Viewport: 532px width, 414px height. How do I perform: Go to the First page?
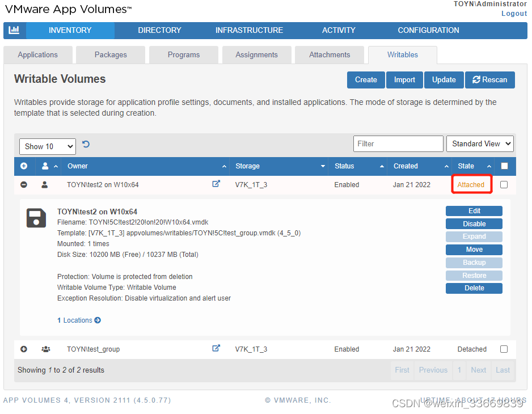pos(402,370)
